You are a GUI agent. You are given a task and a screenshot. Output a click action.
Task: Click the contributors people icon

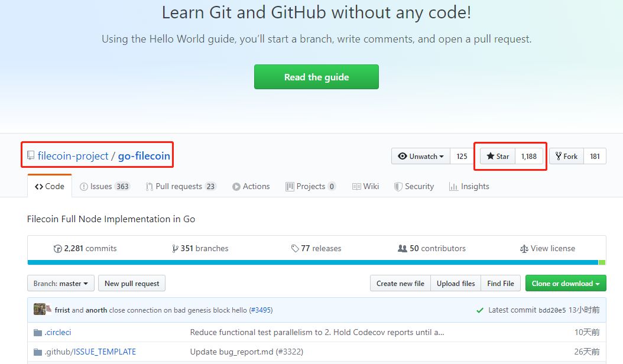403,248
